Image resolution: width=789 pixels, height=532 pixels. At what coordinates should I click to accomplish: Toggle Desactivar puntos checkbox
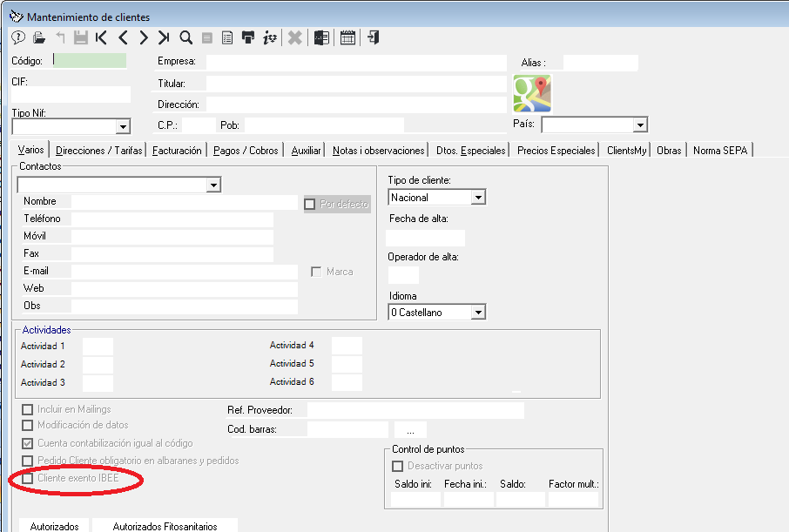pos(397,466)
